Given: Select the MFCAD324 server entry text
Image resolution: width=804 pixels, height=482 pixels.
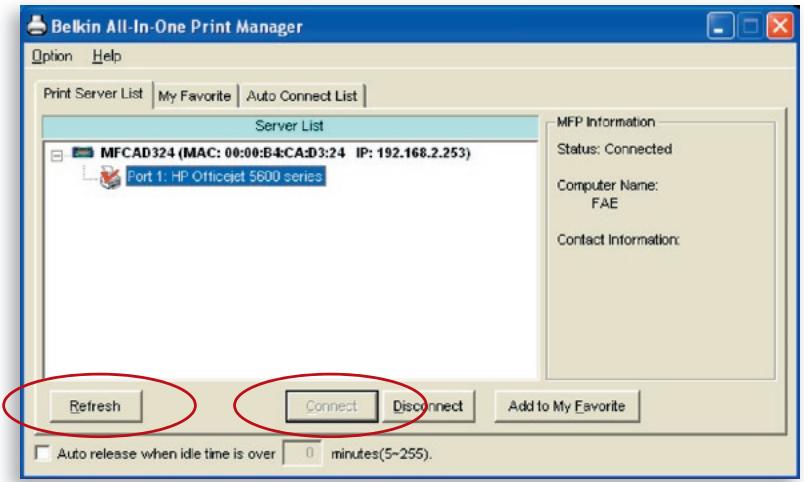Looking at the screenshot, I should point(285,153).
